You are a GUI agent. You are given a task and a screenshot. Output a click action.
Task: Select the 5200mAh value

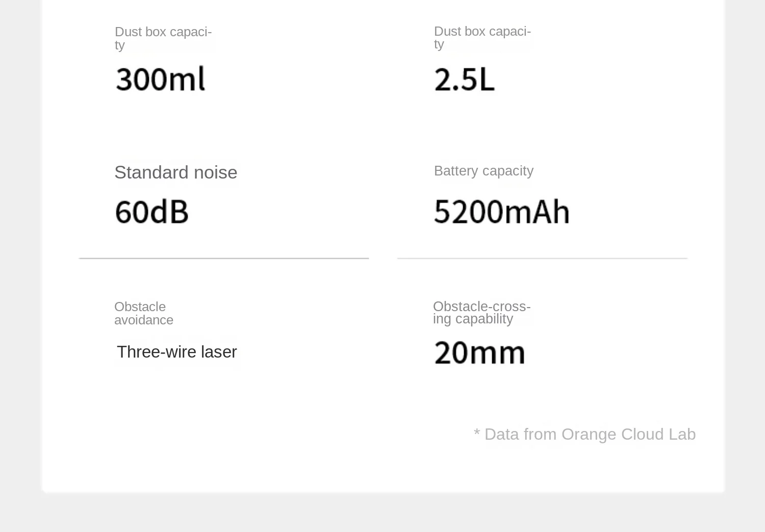pyautogui.click(x=501, y=212)
